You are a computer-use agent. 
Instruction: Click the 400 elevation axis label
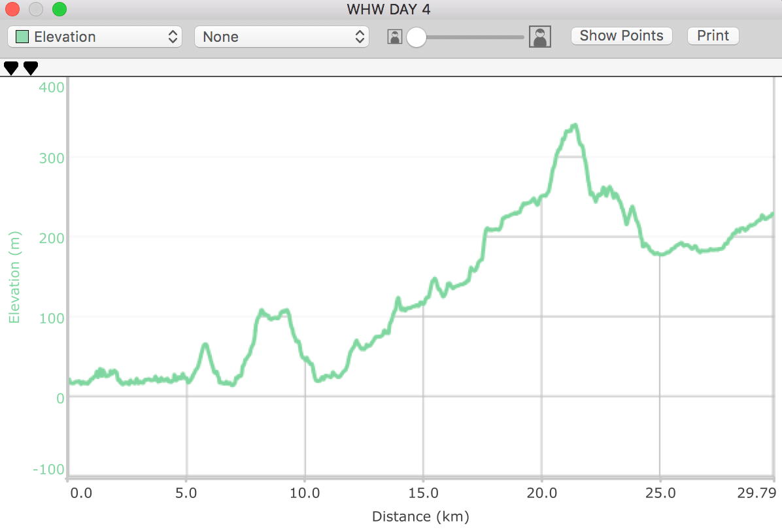52,87
